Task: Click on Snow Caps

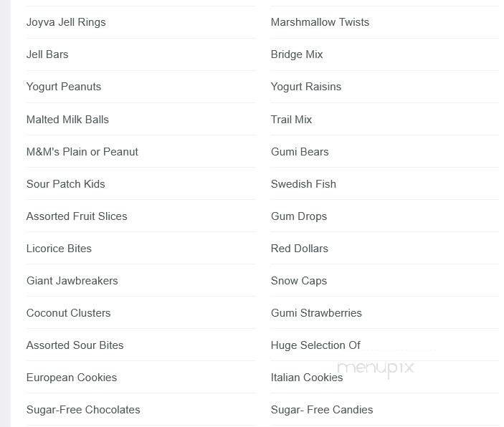Action: click(x=299, y=281)
